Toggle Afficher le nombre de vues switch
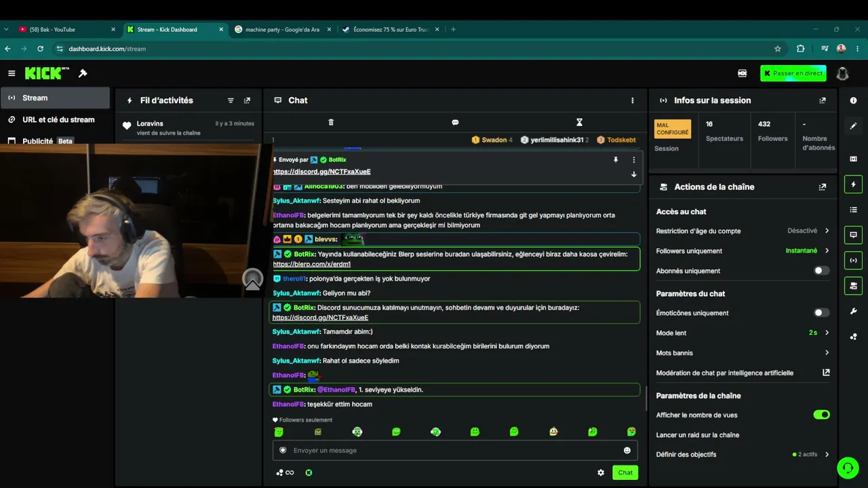The width and height of the screenshot is (868, 488). [x=821, y=415]
